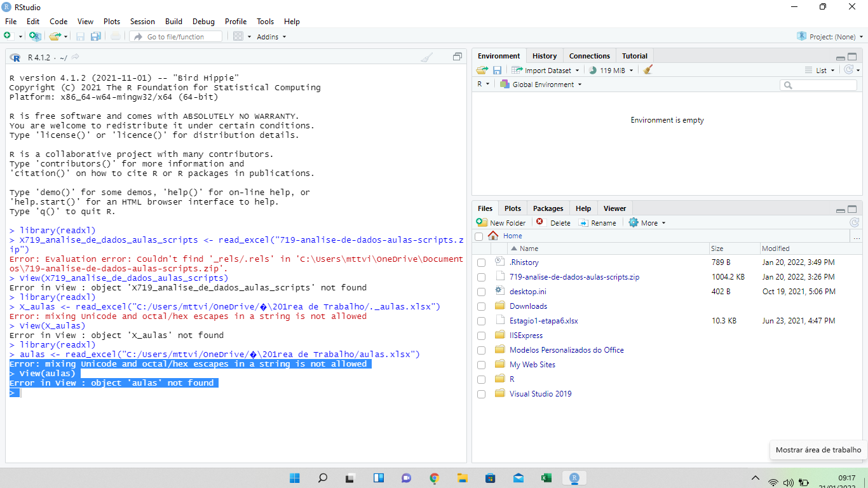
Task: Open the go to directory ellipsis button
Action: (857, 236)
